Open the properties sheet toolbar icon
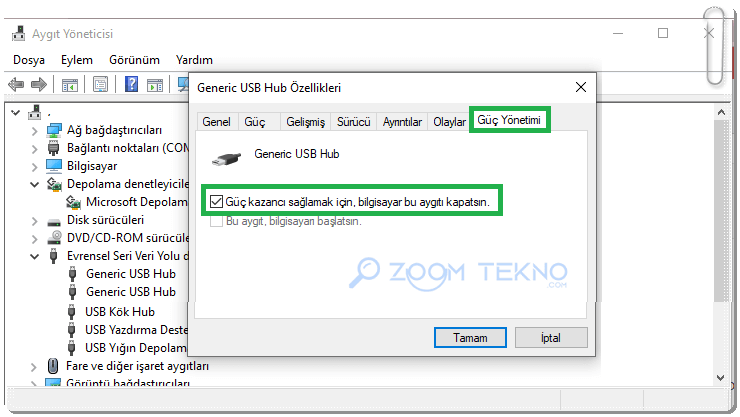 100,85
